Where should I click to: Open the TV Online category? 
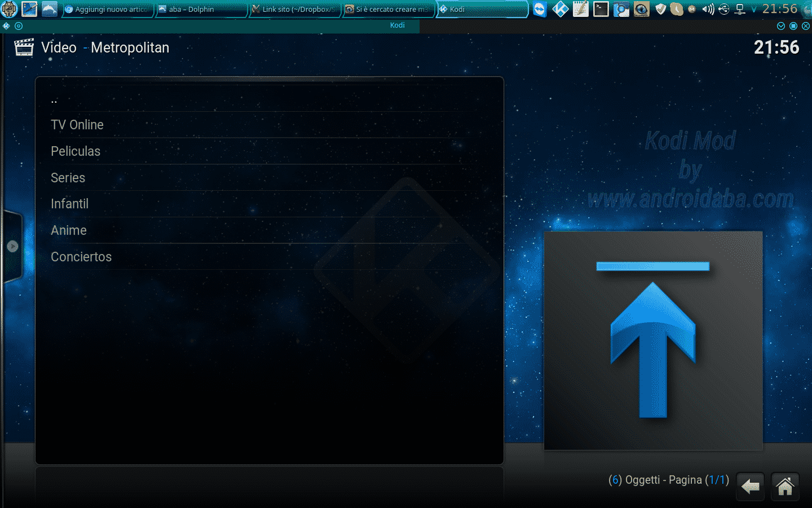[x=270, y=125]
